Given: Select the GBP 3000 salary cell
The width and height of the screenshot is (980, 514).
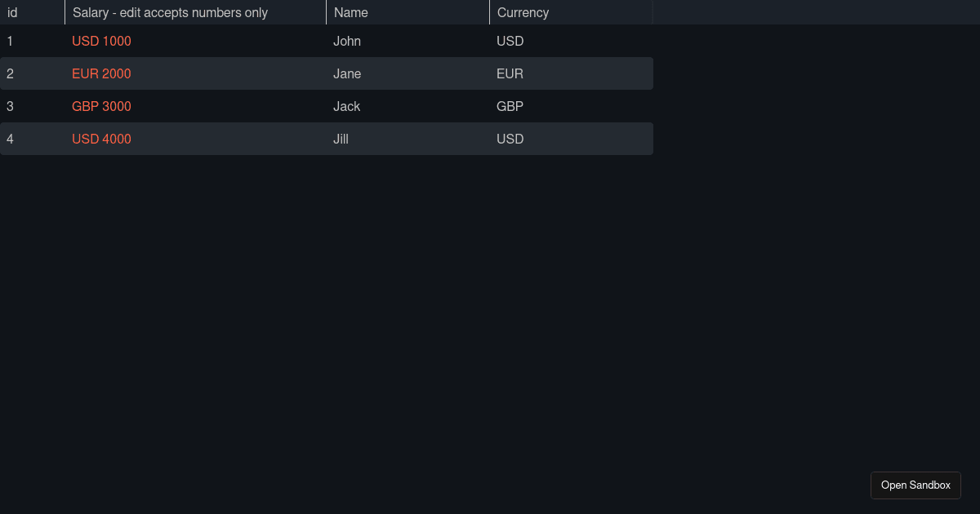Looking at the screenshot, I should (196, 106).
